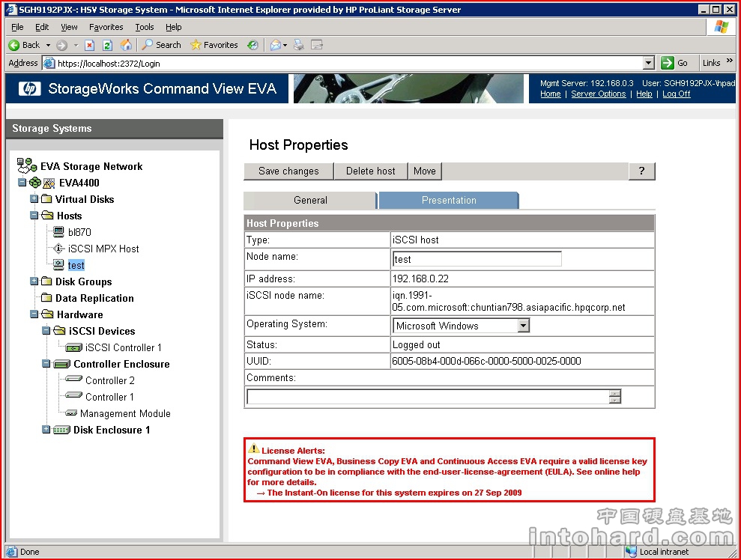Viewport: 741px width, 560px height.
Task: Click the question mark help button
Action: pyautogui.click(x=642, y=171)
